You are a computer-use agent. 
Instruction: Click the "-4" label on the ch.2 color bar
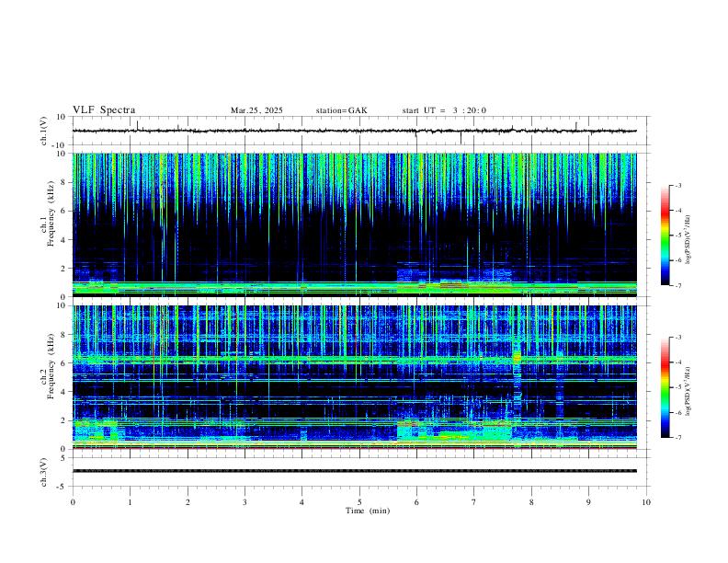point(677,362)
